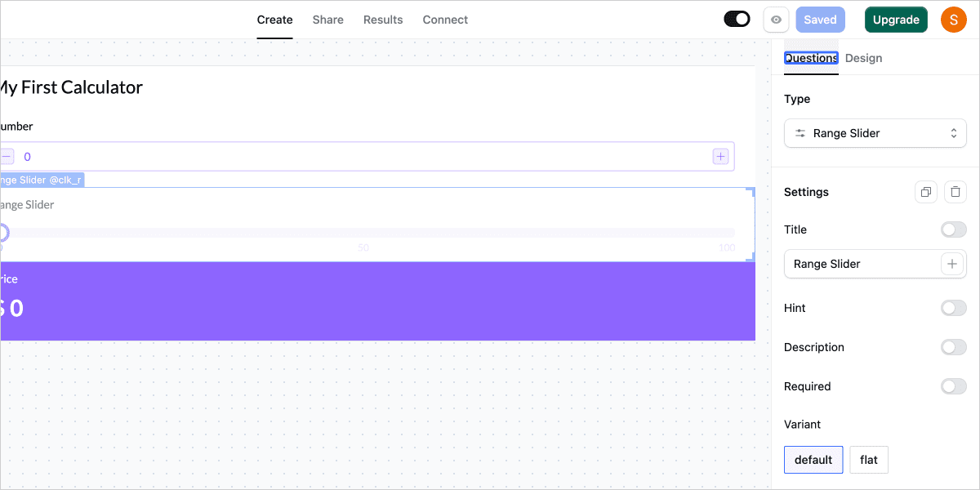Open the orange S user avatar
The image size is (980, 490).
click(x=954, y=20)
